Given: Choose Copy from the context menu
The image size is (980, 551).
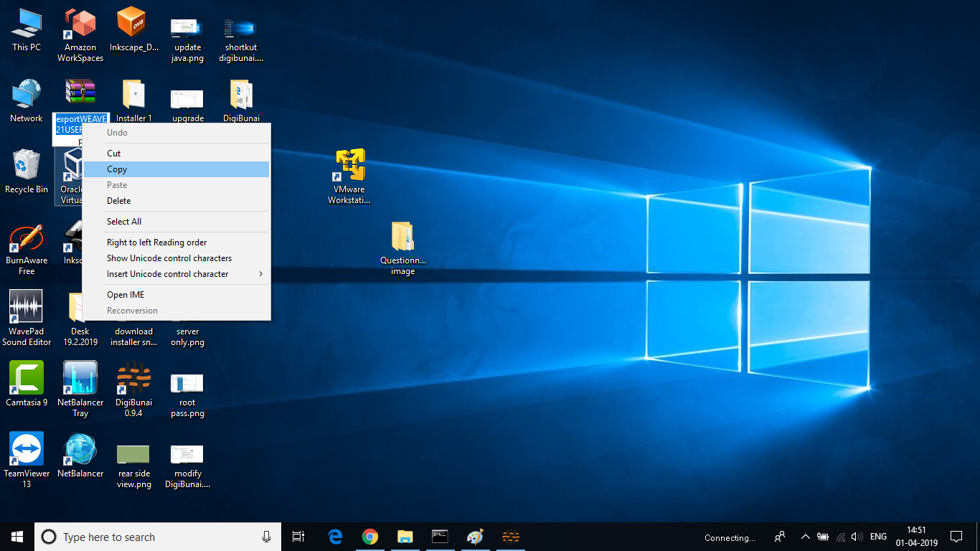Looking at the screenshot, I should 117,169.
